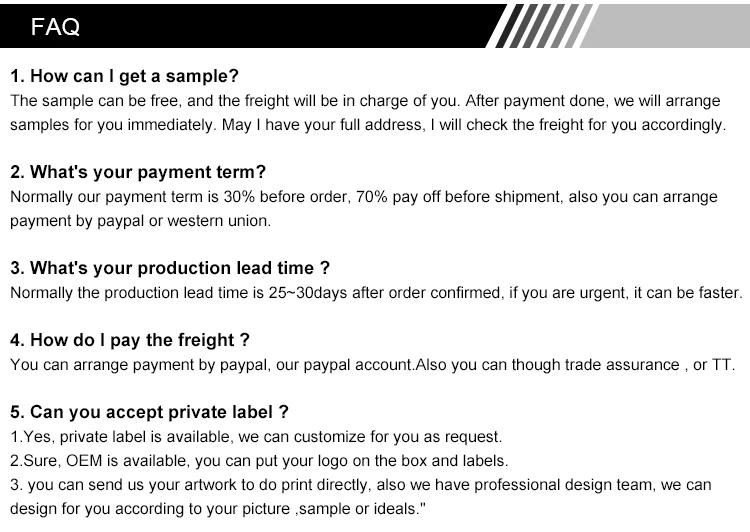Click the 'Sure, OEM is available' line
750x532 pixels.
coord(259,461)
